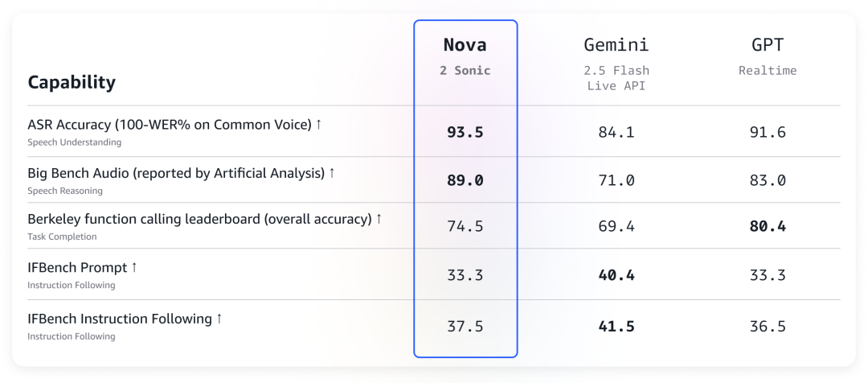Select the Nova 2 Sonic column header
868x383 pixels.
(x=465, y=56)
